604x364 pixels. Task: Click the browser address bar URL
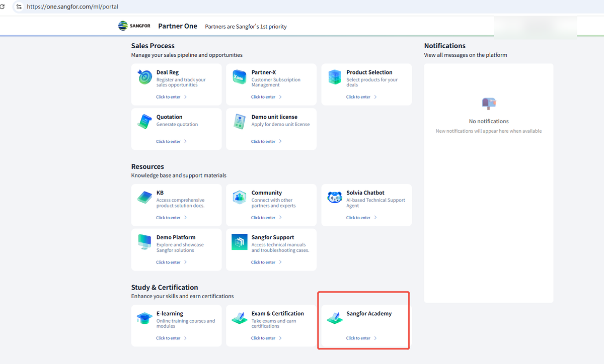click(72, 7)
